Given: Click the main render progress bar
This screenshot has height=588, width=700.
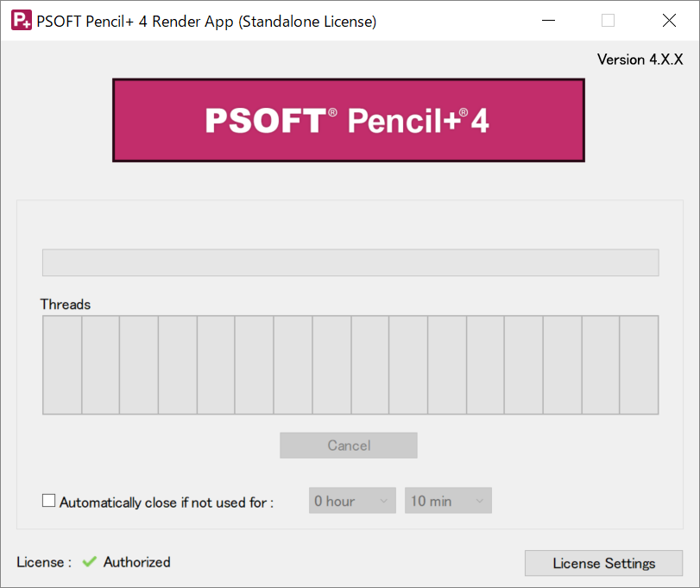Looking at the screenshot, I should pyautogui.click(x=350, y=262).
